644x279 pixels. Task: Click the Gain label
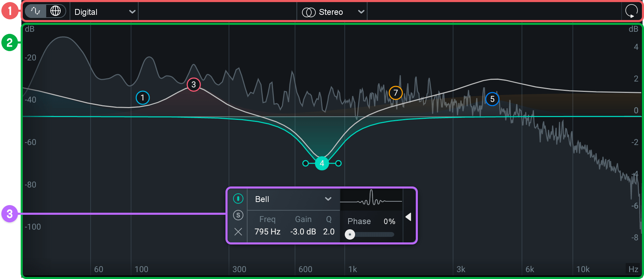303,219
